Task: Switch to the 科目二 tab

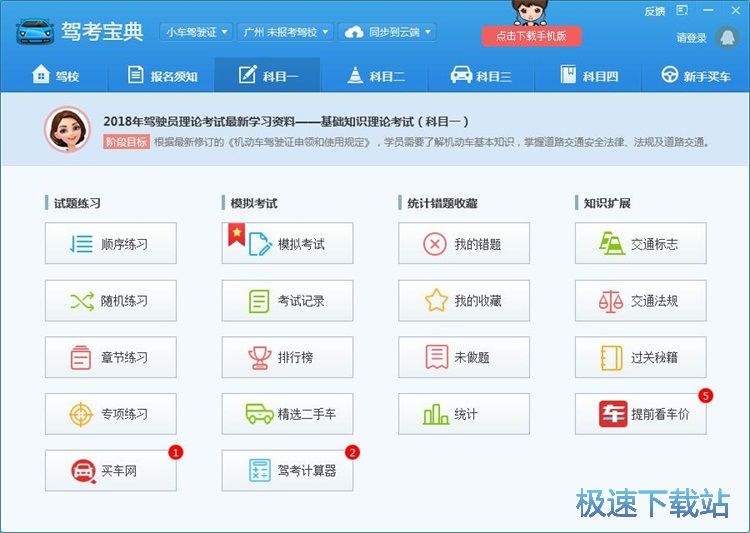Action: tap(375, 75)
